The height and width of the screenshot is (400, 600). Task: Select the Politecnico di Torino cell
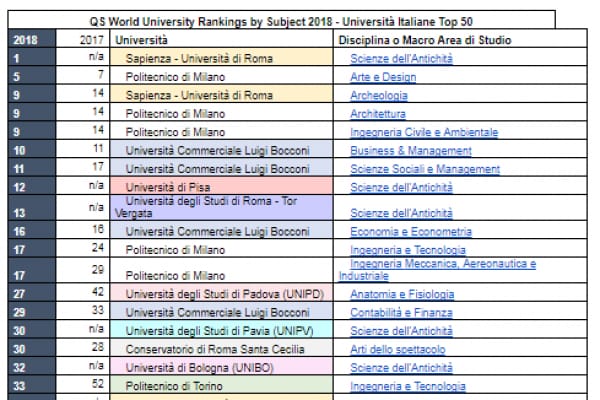pos(221,384)
